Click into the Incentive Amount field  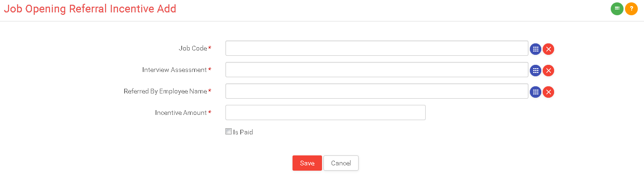coord(325,113)
